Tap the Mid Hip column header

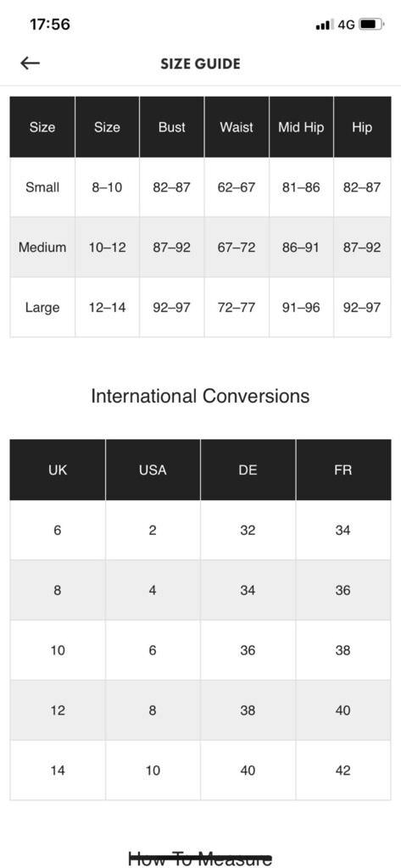[x=301, y=127]
